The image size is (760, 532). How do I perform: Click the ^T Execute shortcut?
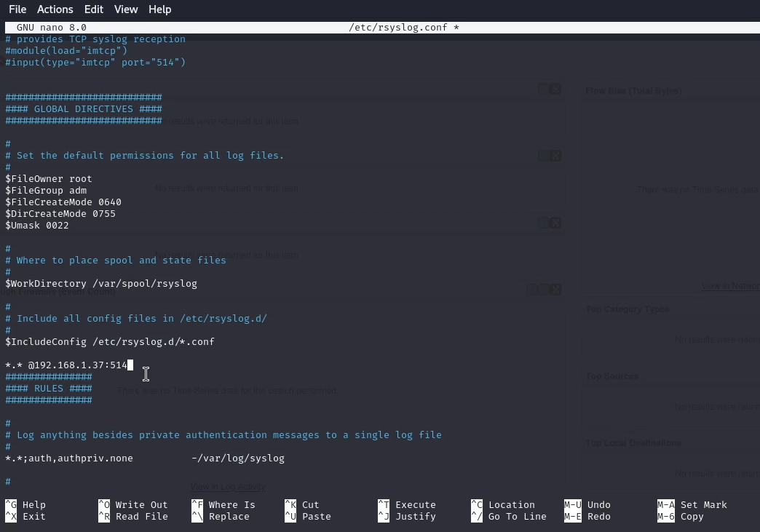tap(407, 505)
